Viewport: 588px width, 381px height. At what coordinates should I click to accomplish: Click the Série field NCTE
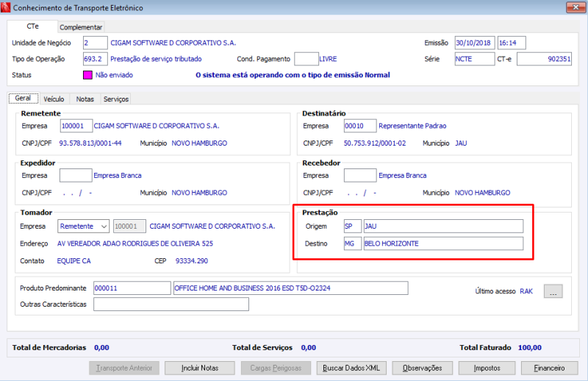[x=475, y=59]
